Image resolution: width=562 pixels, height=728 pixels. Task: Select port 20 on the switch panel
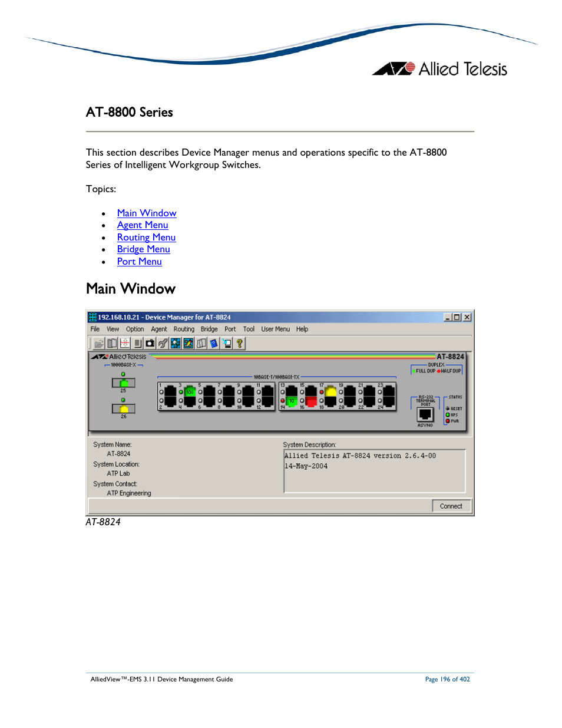[350, 401]
